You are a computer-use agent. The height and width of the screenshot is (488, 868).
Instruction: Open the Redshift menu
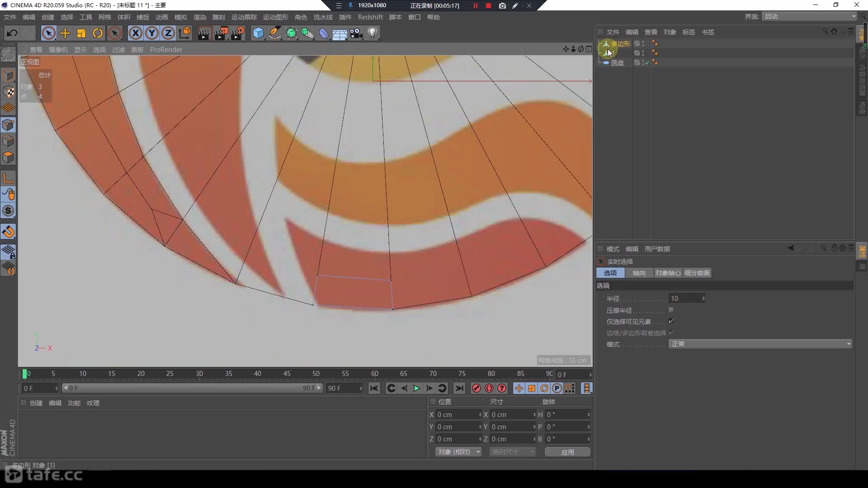(x=370, y=17)
